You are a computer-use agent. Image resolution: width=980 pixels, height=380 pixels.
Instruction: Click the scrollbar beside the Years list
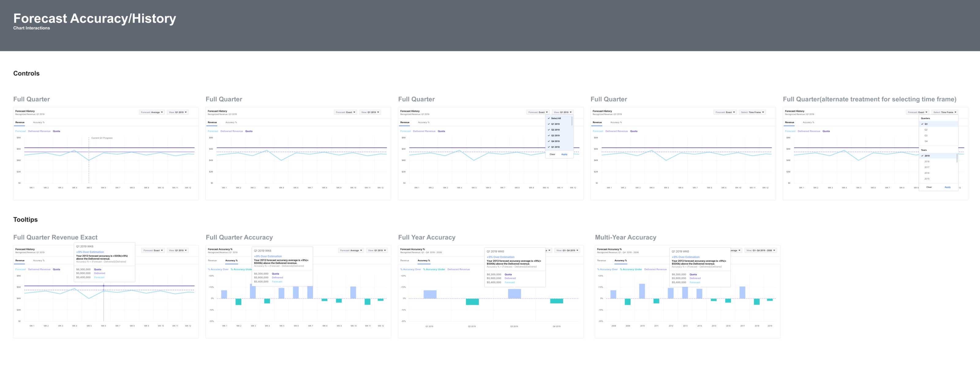(957, 158)
